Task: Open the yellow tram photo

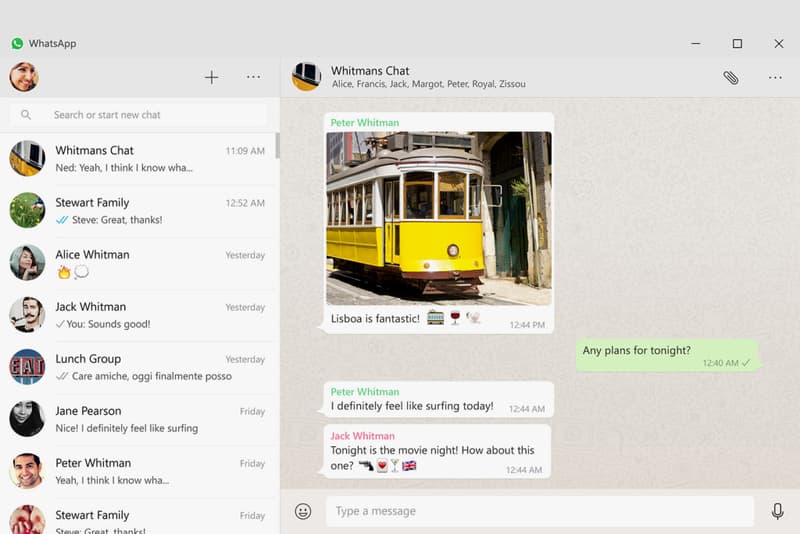Action: [439, 218]
